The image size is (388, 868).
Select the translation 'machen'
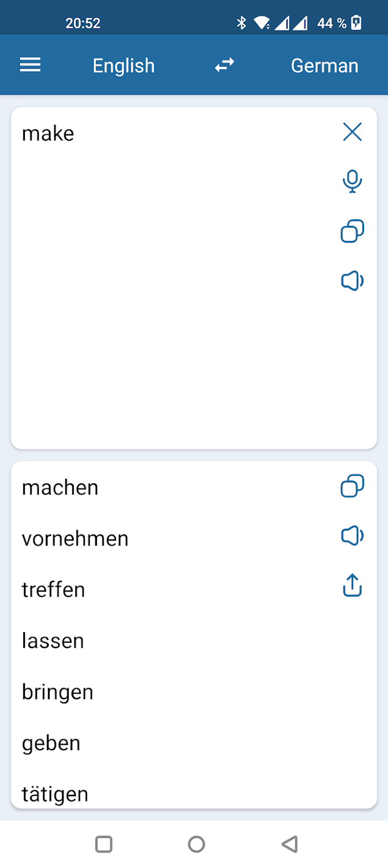[60, 488]
